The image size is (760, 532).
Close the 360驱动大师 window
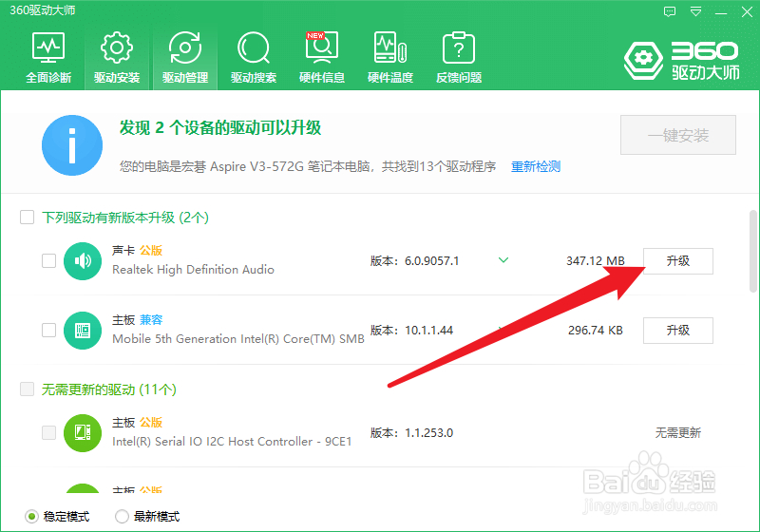747,11
